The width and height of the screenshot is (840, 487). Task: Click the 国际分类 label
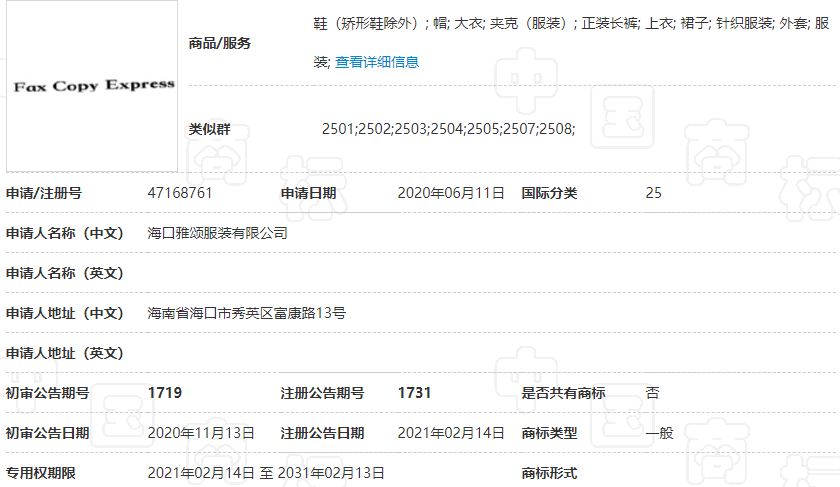tap(550, 193)
